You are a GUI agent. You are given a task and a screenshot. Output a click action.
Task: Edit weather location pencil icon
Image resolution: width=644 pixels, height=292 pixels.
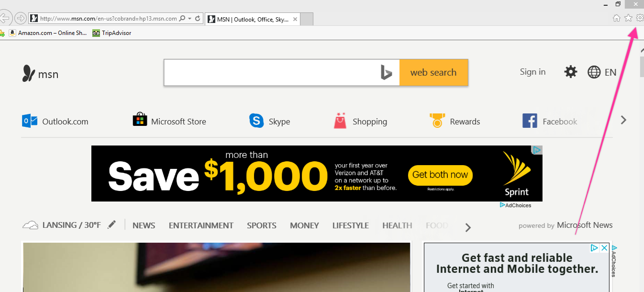click(111, 225)
